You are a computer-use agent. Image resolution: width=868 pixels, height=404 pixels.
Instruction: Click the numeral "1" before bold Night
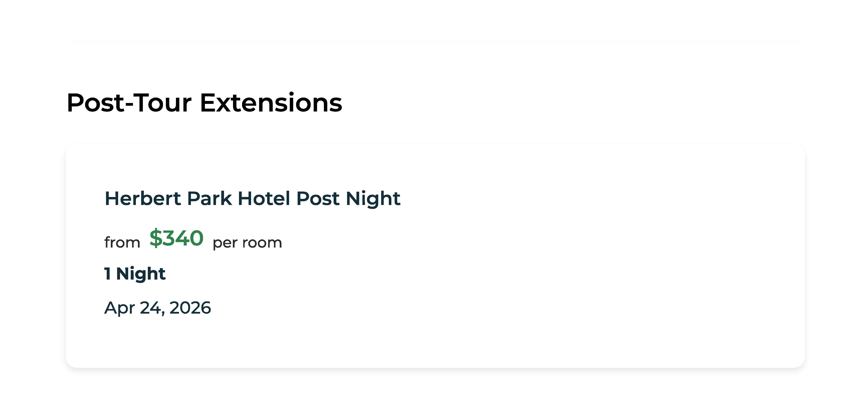pyautogui.click(x=108, y=273)
